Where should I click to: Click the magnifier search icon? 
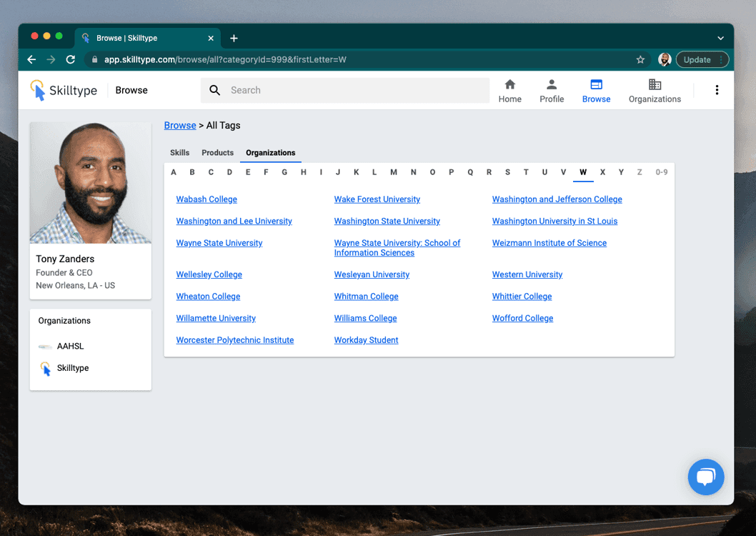point(215,90)
